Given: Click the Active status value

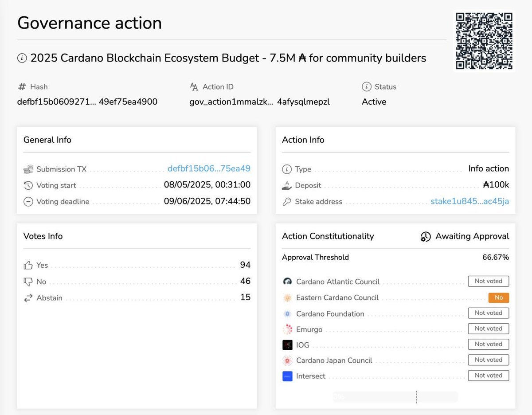Looking at the screenshot, I should pyautogui.click(x=374, y=102).
